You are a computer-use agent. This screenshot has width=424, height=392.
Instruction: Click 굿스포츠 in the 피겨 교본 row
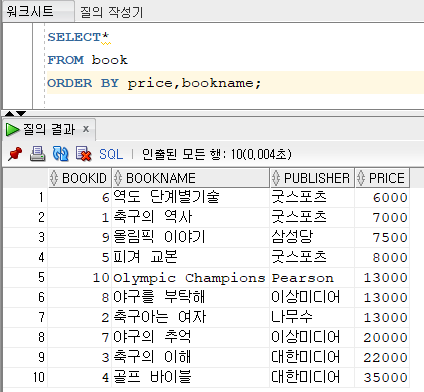coord(312,257)
